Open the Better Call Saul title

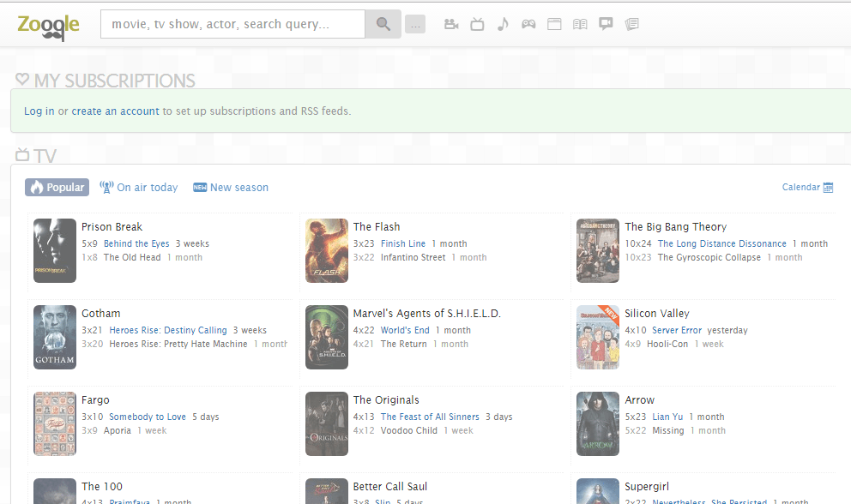tap(390, 487)
